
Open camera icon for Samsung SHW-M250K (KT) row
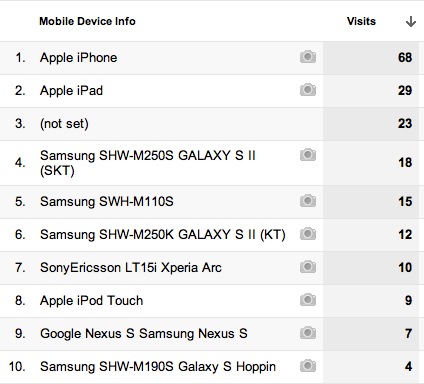[308, 234]
